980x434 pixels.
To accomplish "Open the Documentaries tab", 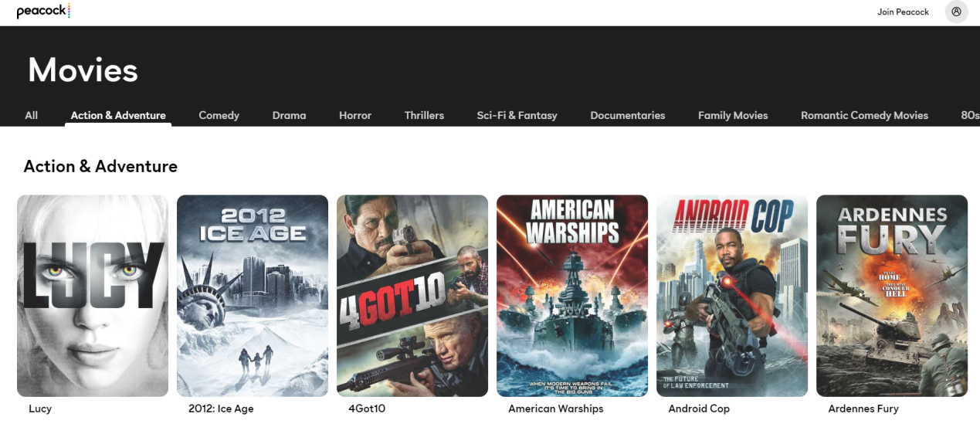I will (x=627, y=115).
